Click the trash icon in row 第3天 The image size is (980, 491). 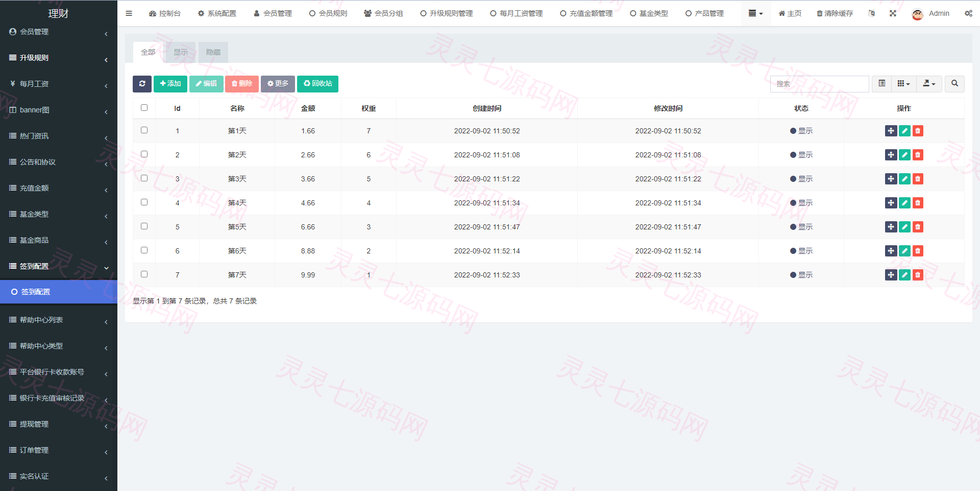918,179
